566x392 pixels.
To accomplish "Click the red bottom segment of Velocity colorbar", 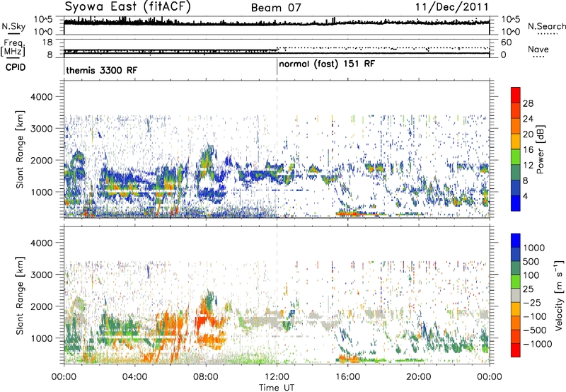I will 516,350.
